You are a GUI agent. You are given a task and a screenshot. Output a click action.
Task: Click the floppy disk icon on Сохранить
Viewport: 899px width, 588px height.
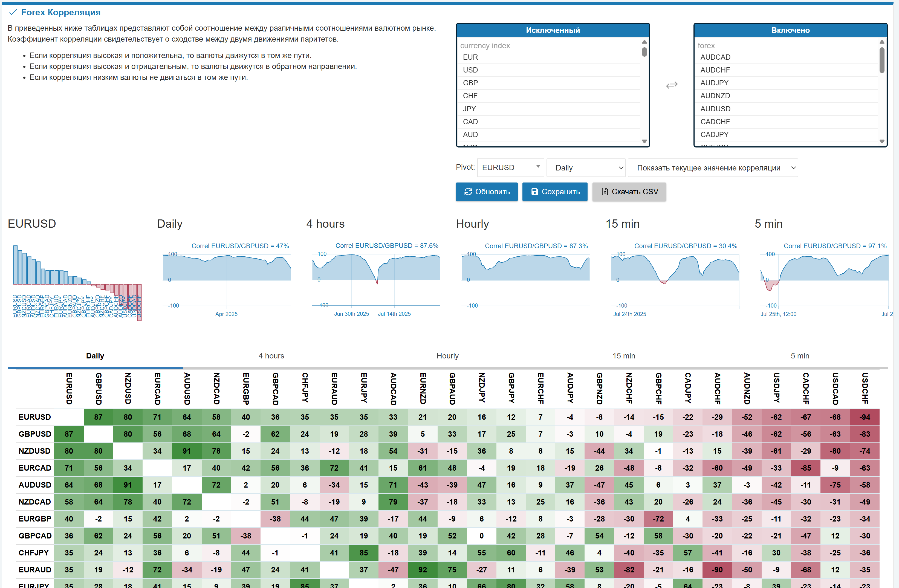534,192
